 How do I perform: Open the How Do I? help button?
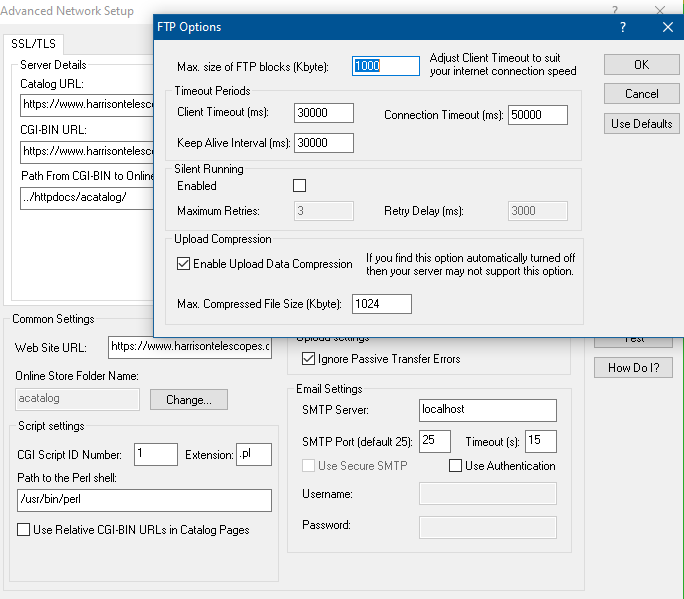633,368
